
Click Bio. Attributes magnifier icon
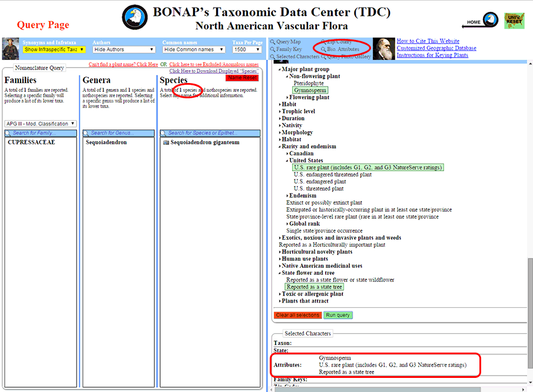coord(323,49)
